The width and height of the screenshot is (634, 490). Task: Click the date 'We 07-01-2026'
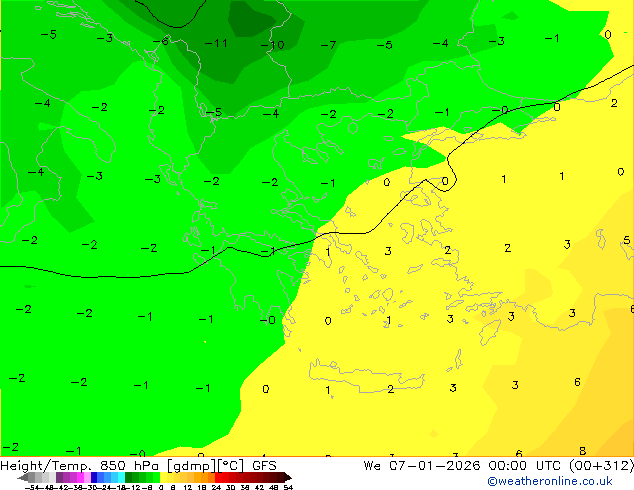pyautogui.click(x=422, y=466)
